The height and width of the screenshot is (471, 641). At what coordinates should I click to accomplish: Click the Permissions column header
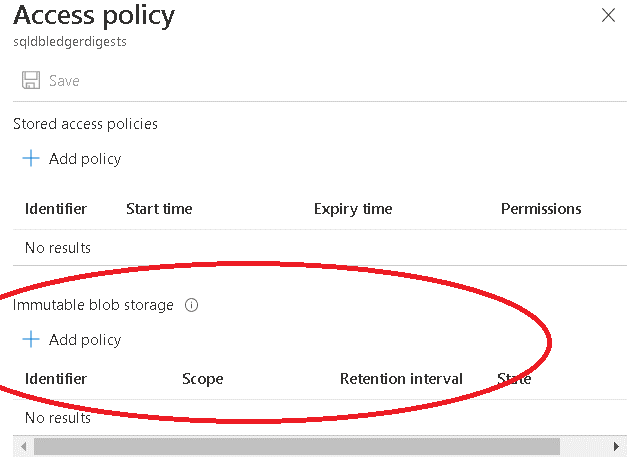pos(540,209)
